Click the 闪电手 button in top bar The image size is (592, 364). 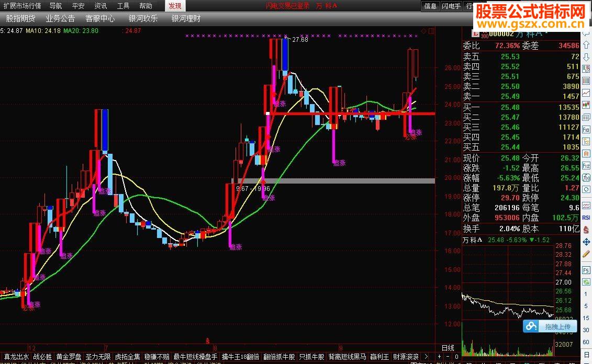tap(451, 6)
